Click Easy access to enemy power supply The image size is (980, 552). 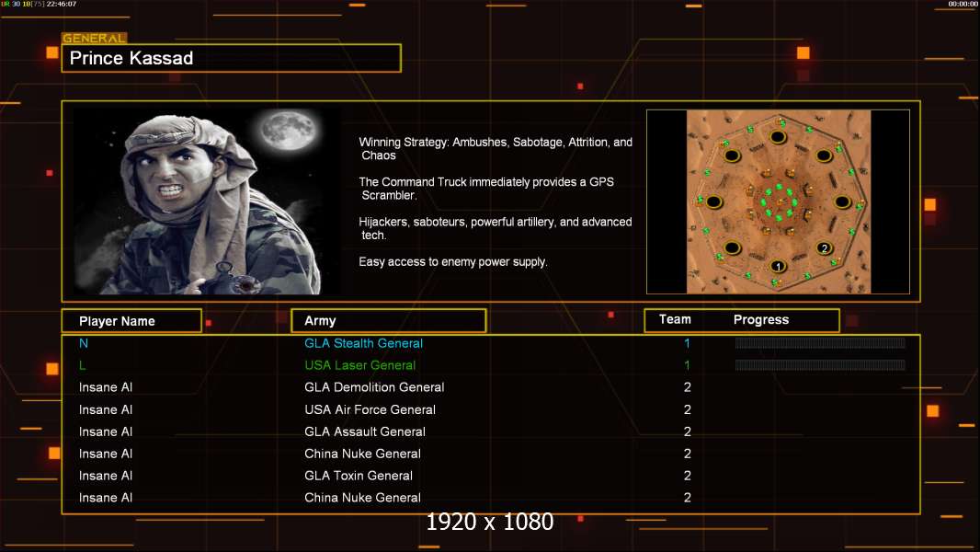453,262
